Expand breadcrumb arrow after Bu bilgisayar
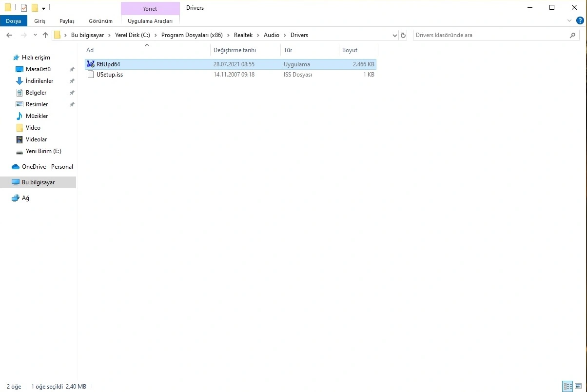 [x=109, y=35]
